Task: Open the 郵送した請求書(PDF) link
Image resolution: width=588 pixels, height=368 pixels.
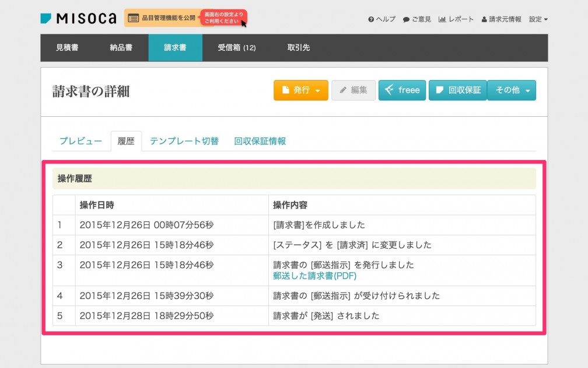Action: tap(314, 276)
